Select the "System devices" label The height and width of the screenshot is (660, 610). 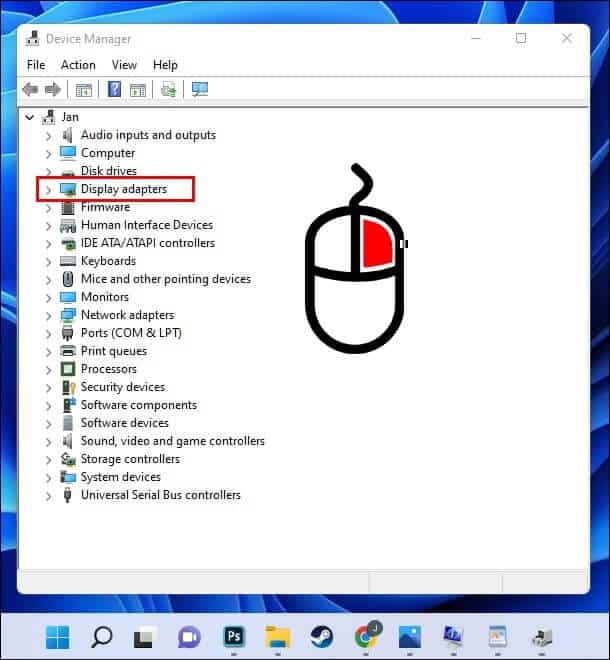click(121, 477)
